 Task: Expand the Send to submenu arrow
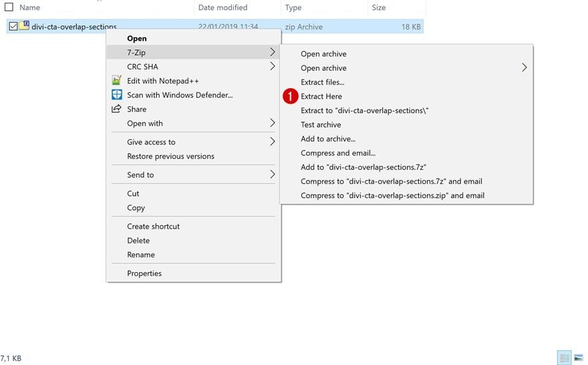(272, 175)
